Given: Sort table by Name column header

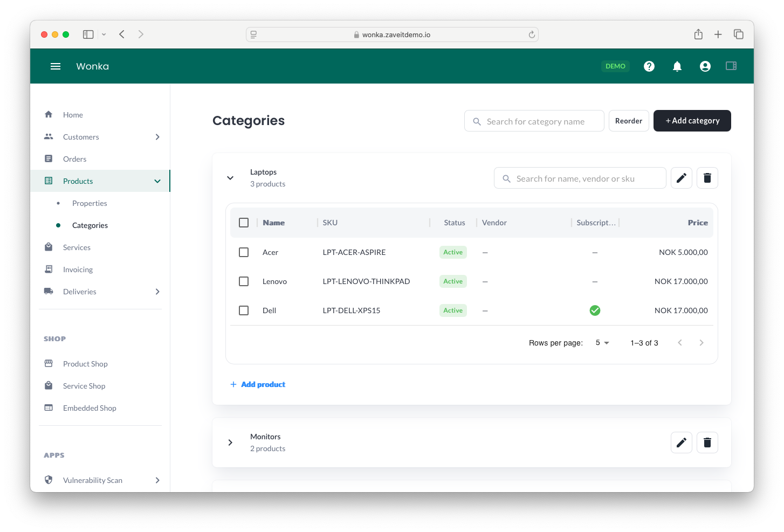Looking at the screenshot, I should click(x=274, y=223).
